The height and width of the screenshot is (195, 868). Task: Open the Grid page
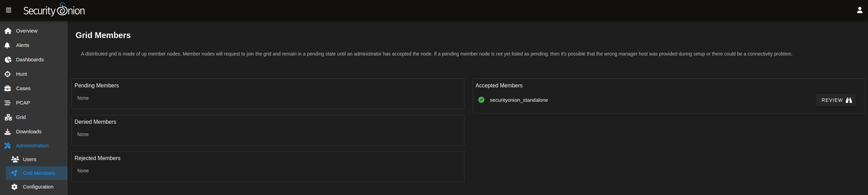[x=34, y=117]
